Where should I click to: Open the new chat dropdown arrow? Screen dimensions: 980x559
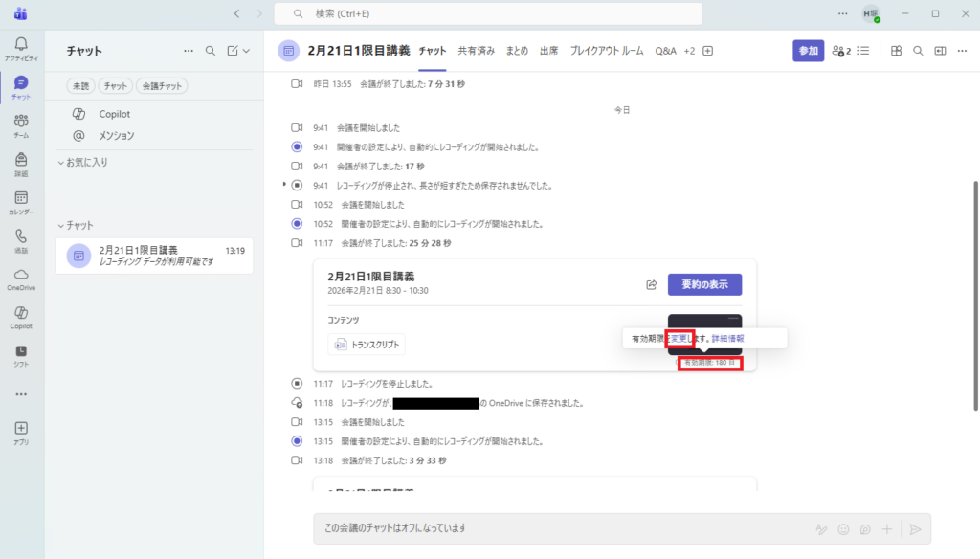247,51
